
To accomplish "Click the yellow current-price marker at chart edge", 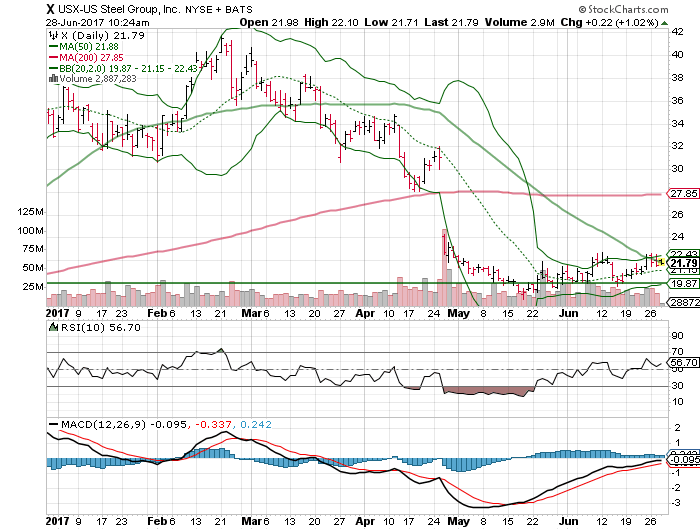I will 662,262.
